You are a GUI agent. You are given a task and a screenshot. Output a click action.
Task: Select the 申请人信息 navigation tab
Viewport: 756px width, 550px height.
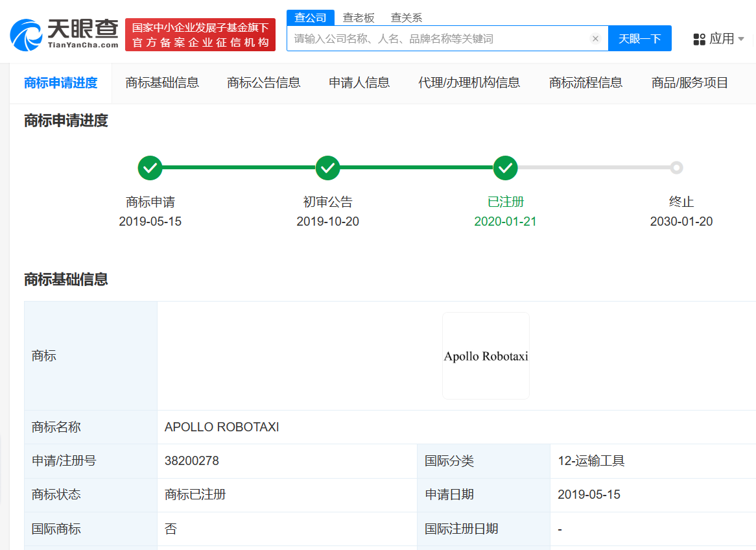point(359,83)
